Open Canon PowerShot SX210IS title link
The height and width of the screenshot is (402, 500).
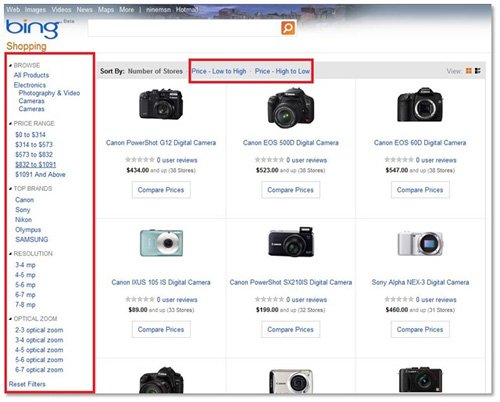(x=291, y=282)
